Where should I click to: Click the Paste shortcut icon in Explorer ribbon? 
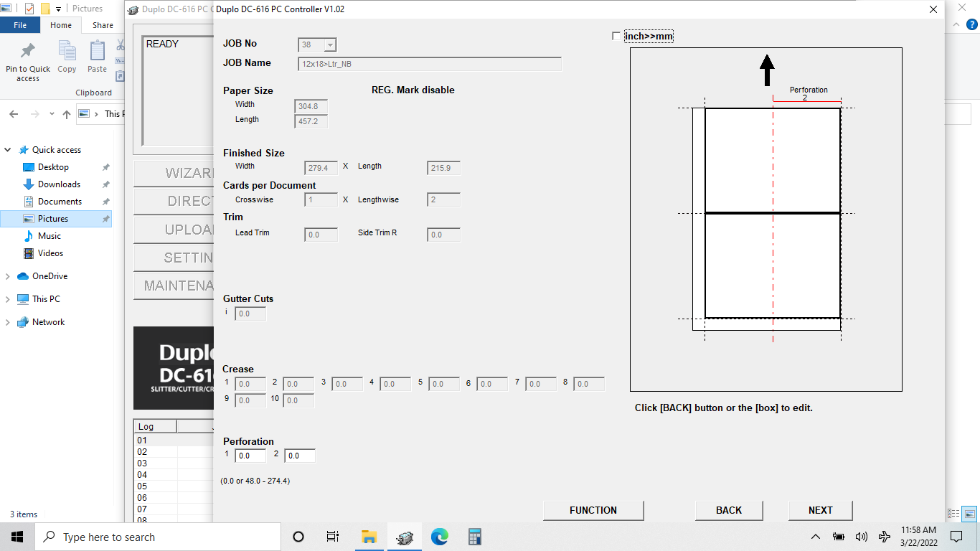click(120, 75)
